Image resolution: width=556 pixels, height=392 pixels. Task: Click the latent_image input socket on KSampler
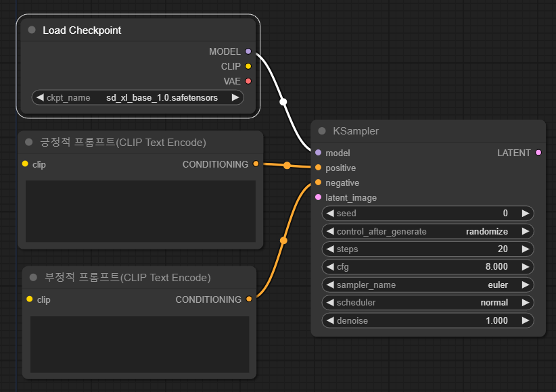318,197
